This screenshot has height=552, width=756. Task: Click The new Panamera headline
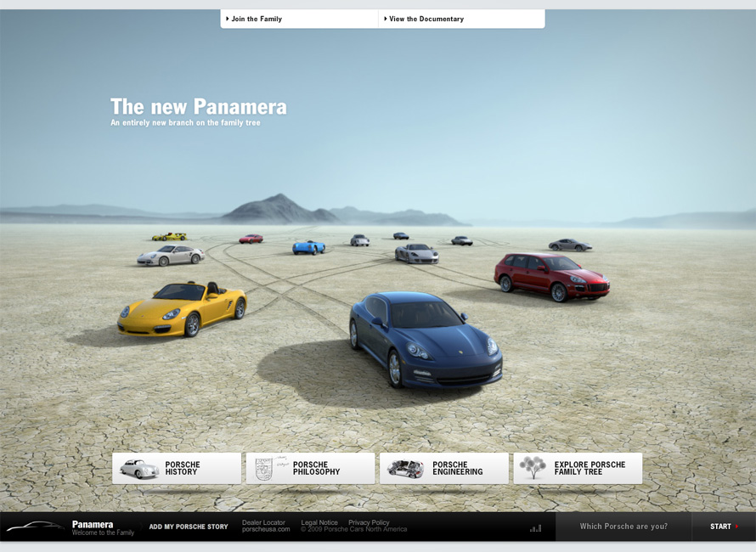tap(199, 106)
